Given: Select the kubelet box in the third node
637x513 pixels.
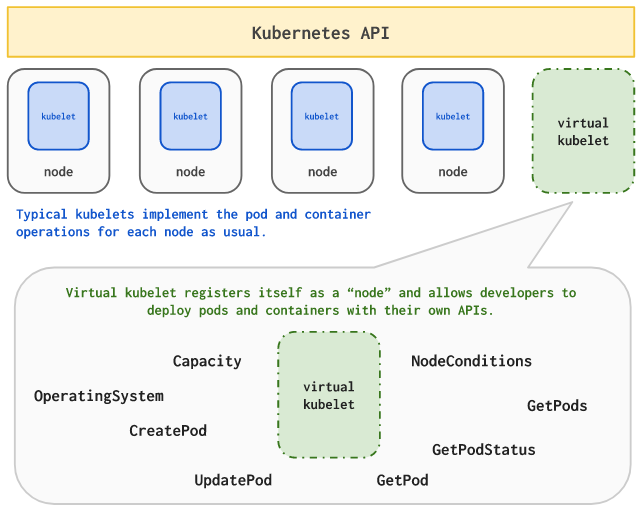Looking at the screenshot, I should tap(322, 116).
